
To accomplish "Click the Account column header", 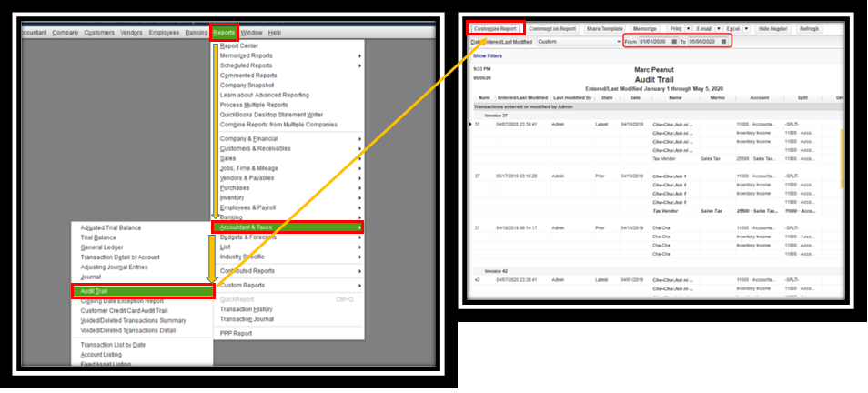I will point(760,98).
